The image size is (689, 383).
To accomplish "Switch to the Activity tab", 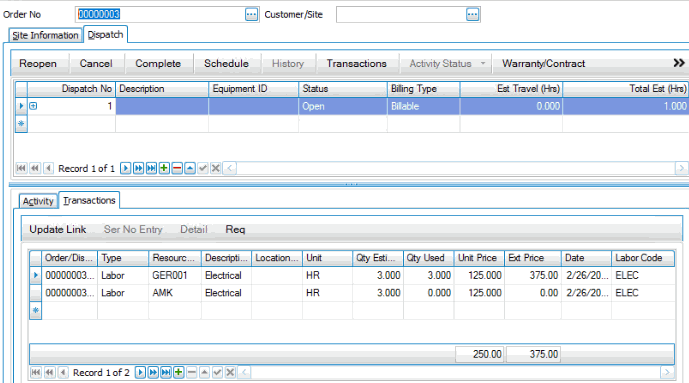I will tap(38, 201).
